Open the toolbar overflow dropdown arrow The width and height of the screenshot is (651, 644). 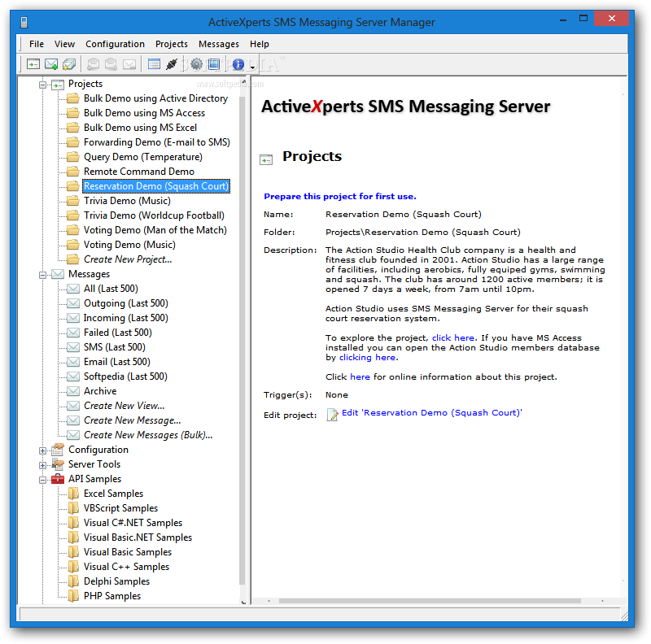pyautogui.click(x=252, y=67)
